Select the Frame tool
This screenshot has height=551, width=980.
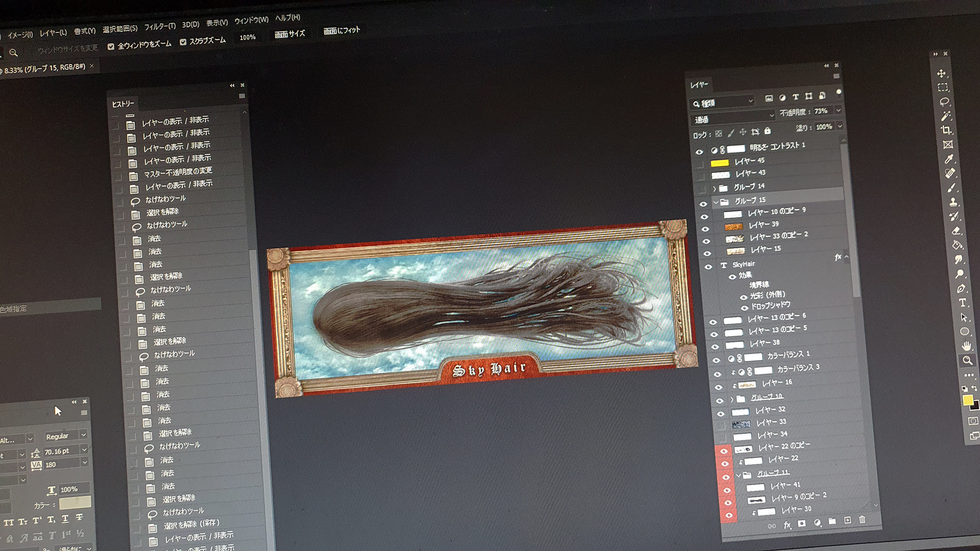[948, 144]
